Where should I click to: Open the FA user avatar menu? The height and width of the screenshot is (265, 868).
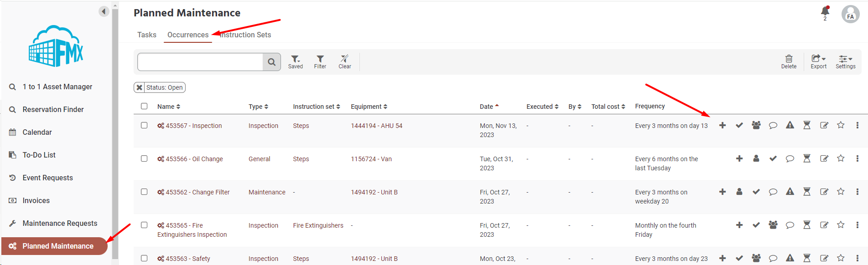[850, 14]
